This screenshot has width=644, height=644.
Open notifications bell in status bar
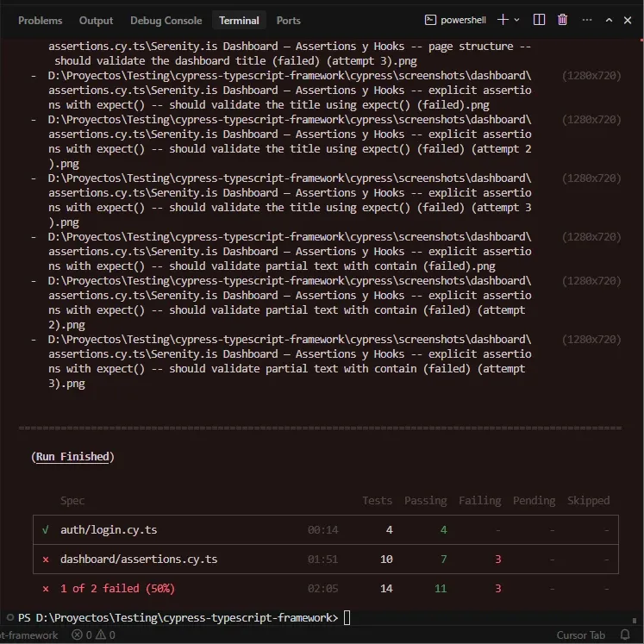(625, 635)
